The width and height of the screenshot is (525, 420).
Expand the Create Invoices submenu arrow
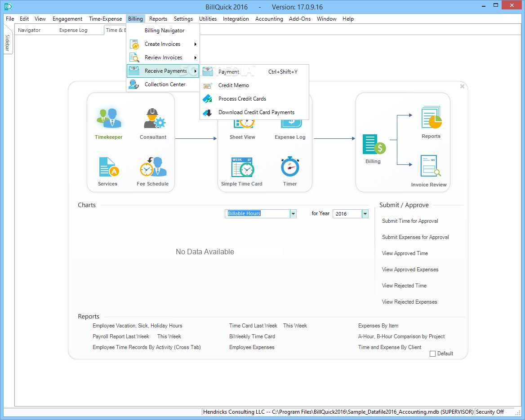pos(195,44)
